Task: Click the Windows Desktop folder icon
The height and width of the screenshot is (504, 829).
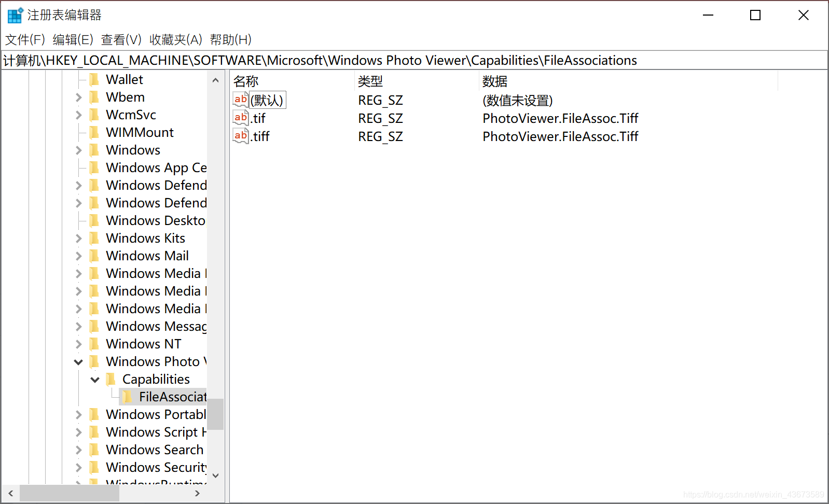Action: [x=94, y=220]
